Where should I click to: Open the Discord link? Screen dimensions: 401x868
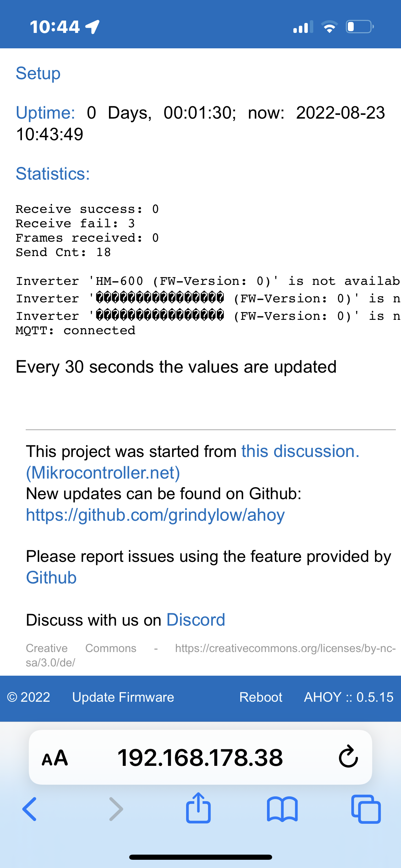(x=195, y=619)
